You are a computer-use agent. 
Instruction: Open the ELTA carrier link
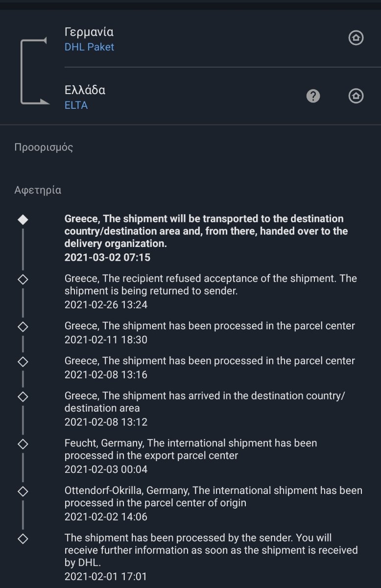pyautogui.click(x=76, y=105)
